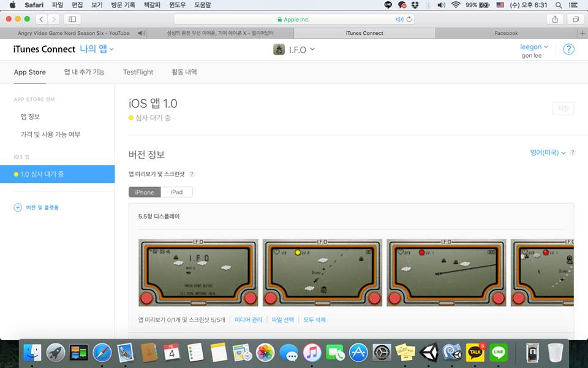Open KakaoTalk from the Dock
The height and width of the screenshot is (368, 588).
point(475,353)
